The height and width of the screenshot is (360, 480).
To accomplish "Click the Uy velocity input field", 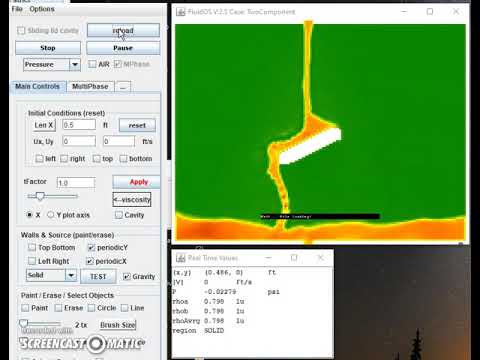I will click(119, 141).
